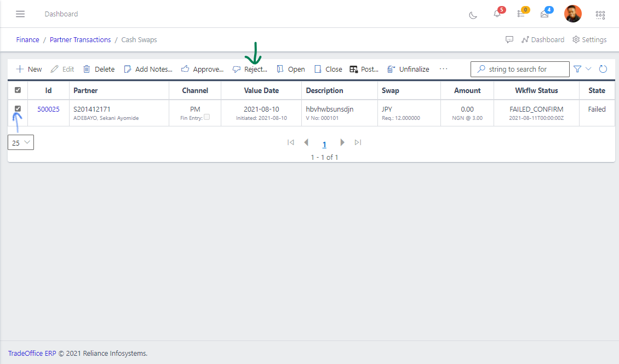Image resolution: width=619 pixels, height=364 pixels.
Task: Go to Partner Transactions breadcrumb
Action: [x=80, y=40]
